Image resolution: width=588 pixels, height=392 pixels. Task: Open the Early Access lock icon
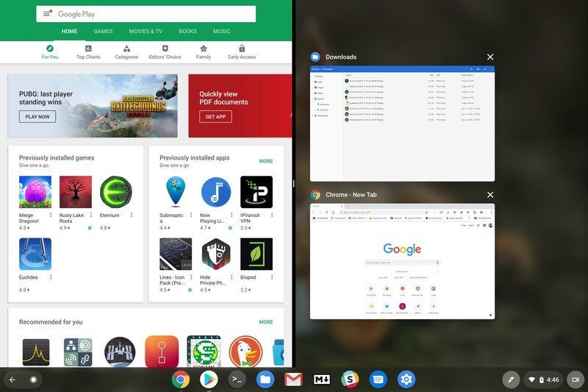(x=242, y=49)
